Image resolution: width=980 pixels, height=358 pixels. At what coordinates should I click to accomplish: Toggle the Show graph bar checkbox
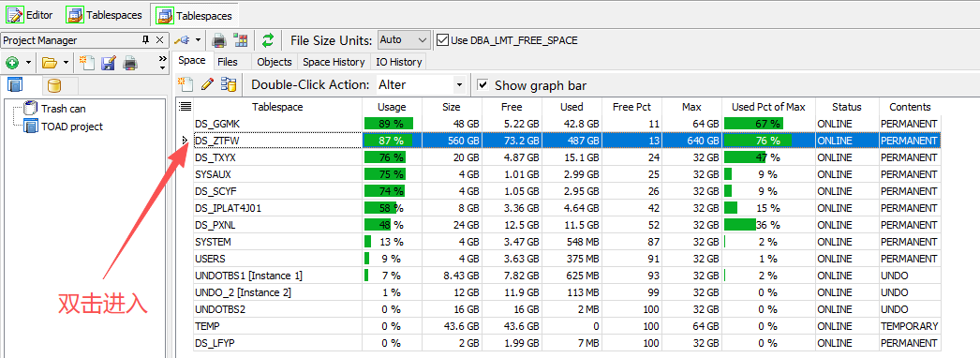(483, 84)
